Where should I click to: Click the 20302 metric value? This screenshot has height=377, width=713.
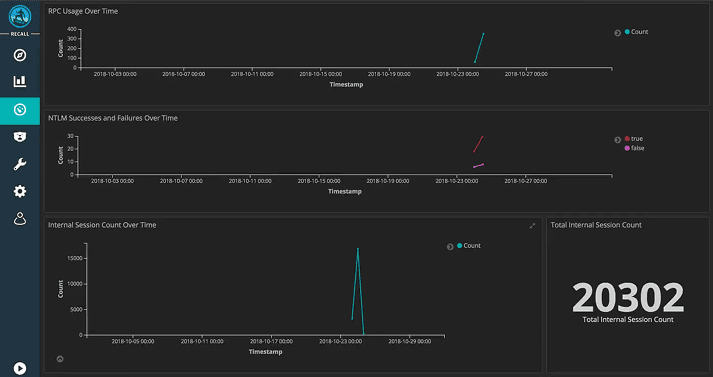click(628, 297)
